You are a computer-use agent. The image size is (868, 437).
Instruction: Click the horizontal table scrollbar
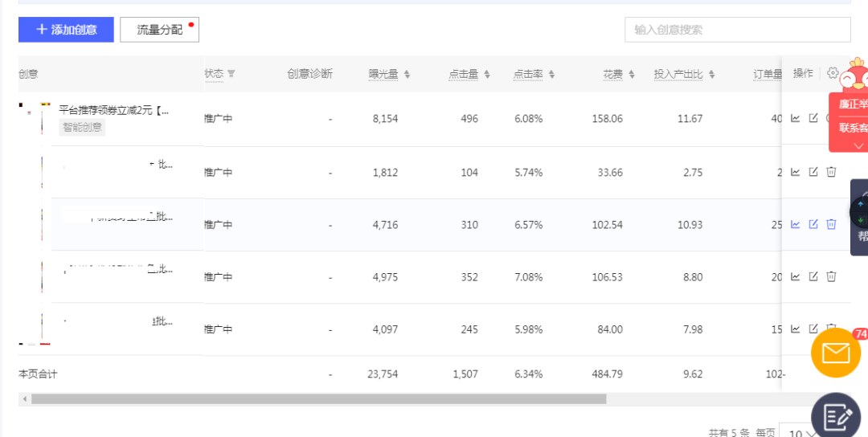[x=318, y=398]
